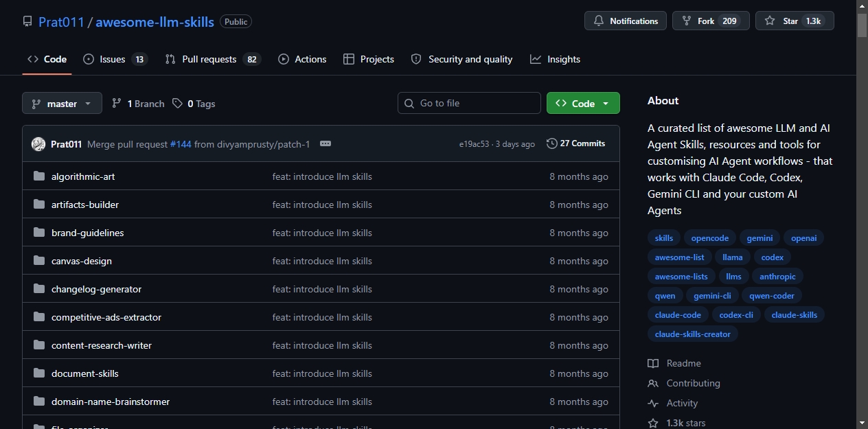Switch to the Projects tab
This screenshot has width=868, height=429.
click(369, 59)
